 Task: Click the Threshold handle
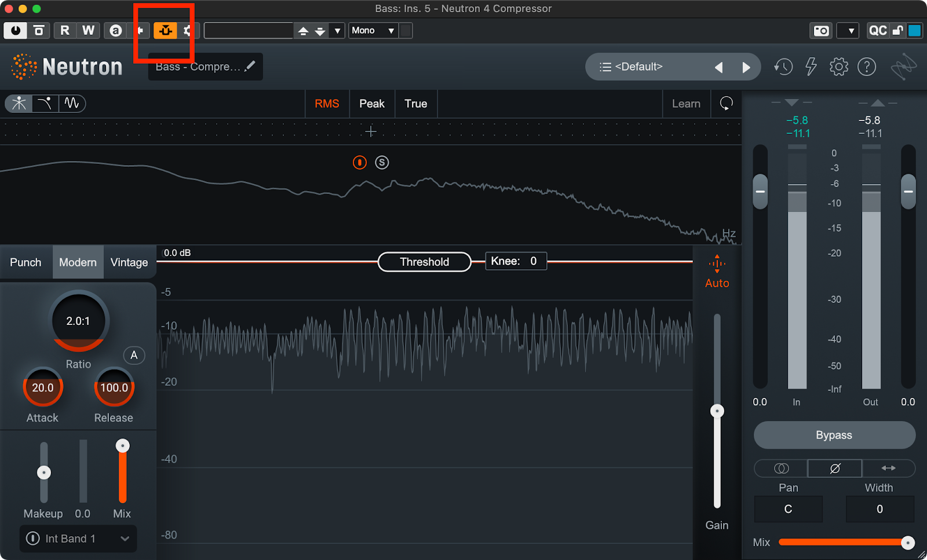pos(424,262)
